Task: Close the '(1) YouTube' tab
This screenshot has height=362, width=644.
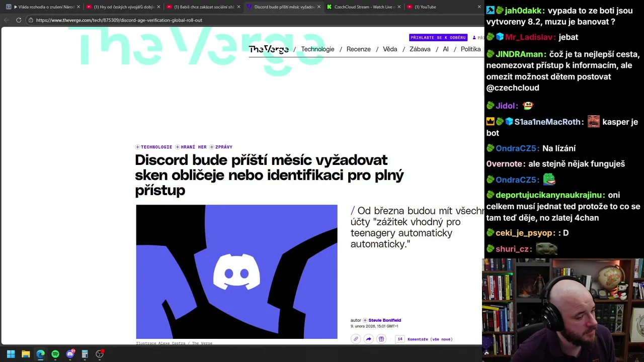Action: tap(479, 7)
